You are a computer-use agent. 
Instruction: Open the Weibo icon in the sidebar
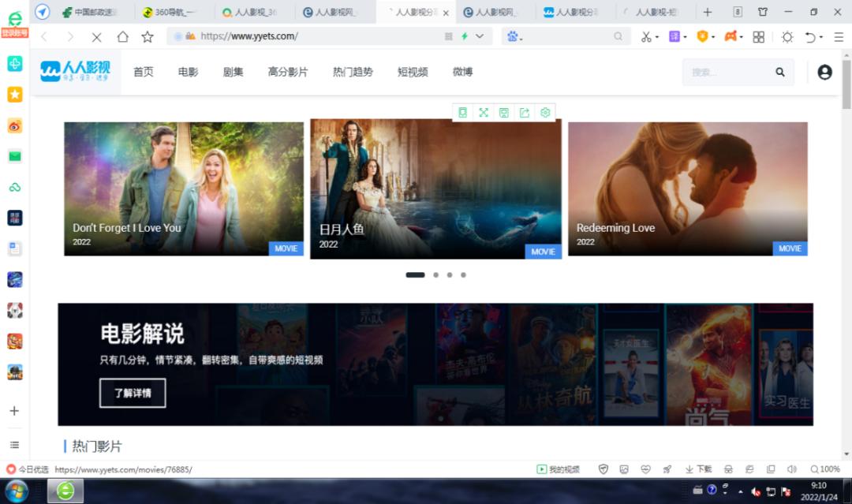[x=15, y=126]
